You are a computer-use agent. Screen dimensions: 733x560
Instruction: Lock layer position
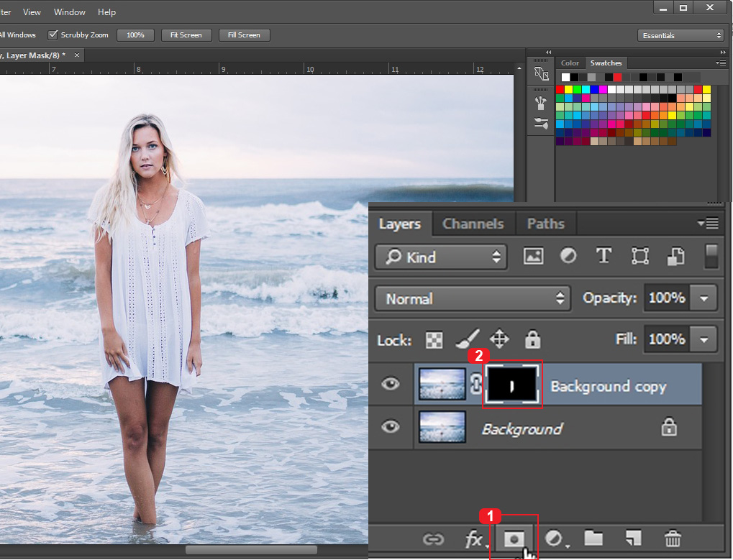coord(499,339)
